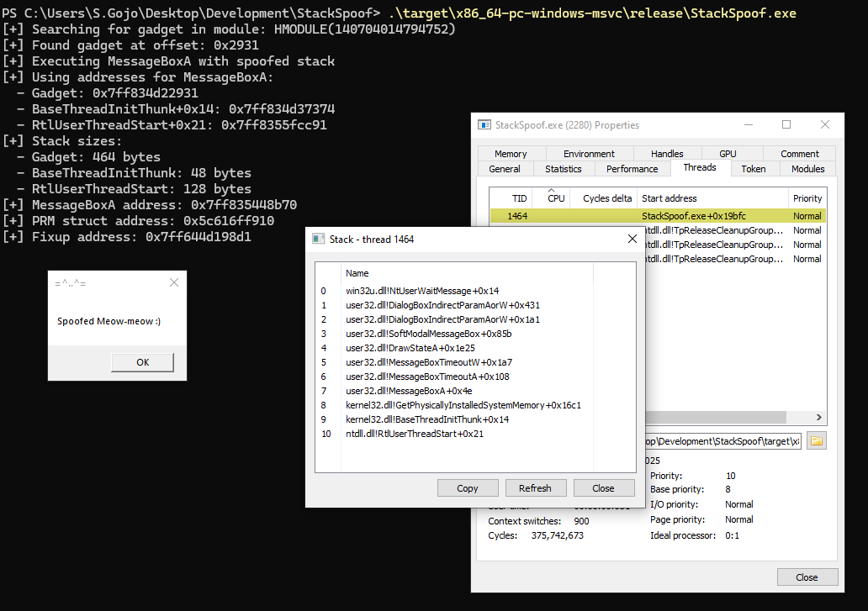Open the Performance tab
The image size is (868, 611).
(632, 169)
